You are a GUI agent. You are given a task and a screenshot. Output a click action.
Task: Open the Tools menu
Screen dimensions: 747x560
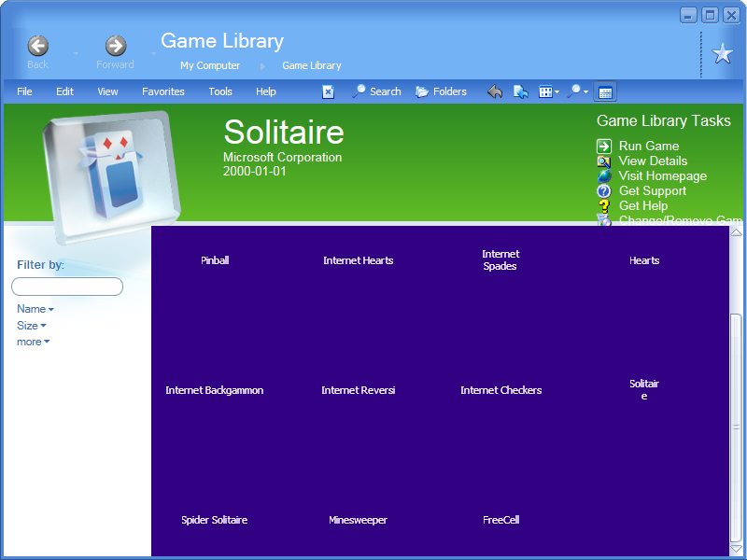tap(220, 91)
